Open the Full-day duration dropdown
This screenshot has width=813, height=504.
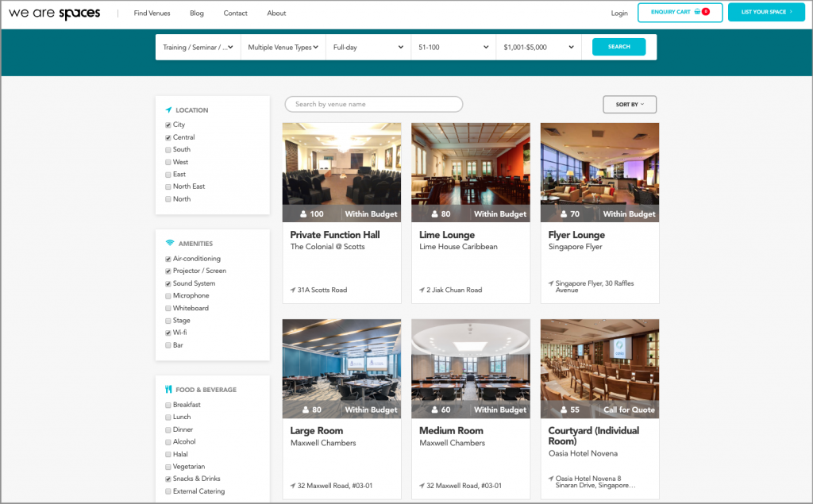pos(368,47)
